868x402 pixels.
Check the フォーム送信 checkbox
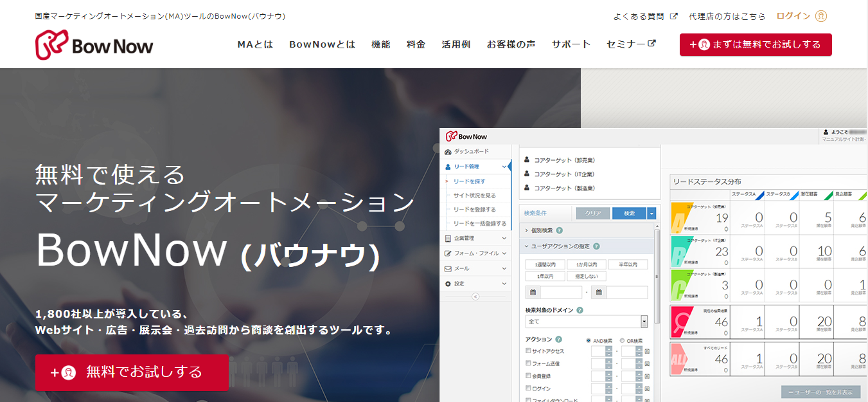[x=529, y=363]
